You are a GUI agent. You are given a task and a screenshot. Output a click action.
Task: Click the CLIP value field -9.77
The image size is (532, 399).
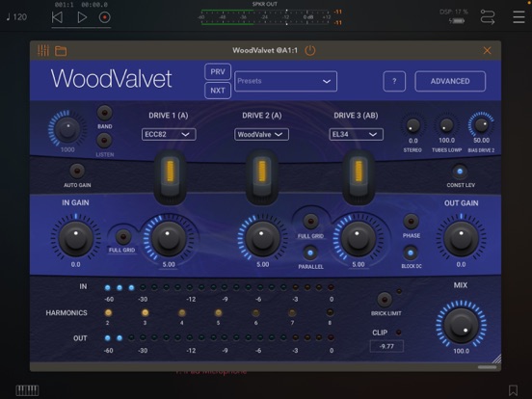click(386, 346)
